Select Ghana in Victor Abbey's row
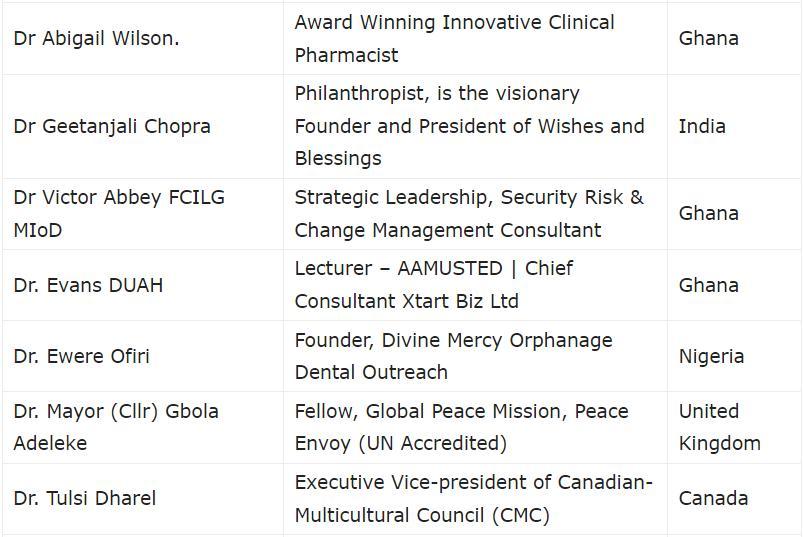The width and height of the screenshot is (804, 537). 709,213
